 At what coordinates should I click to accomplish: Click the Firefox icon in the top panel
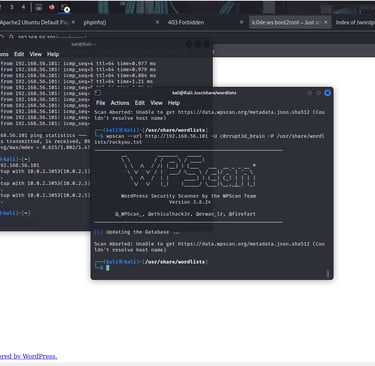pyautogui.click(x=51, y=7)
